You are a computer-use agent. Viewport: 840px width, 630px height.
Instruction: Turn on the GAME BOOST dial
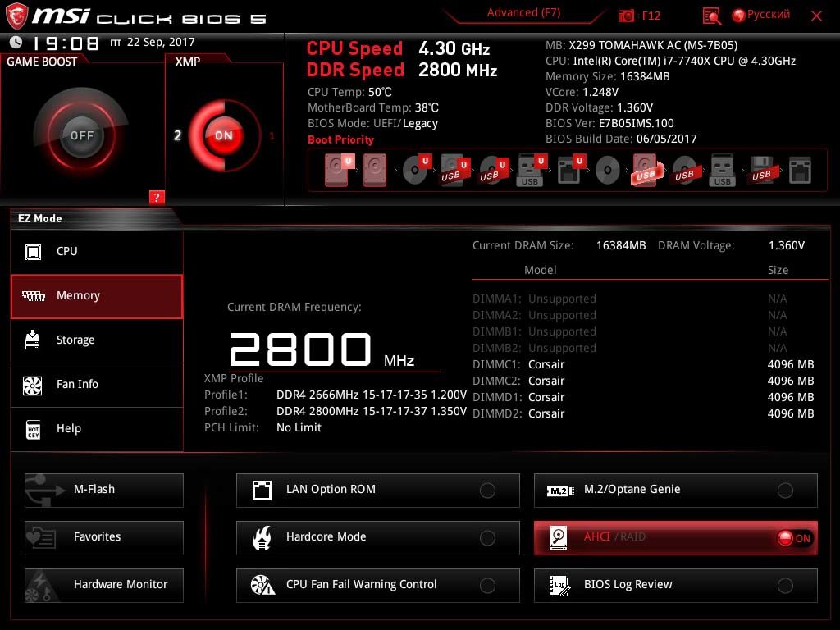pyautogui.click(x=81, y=135)
